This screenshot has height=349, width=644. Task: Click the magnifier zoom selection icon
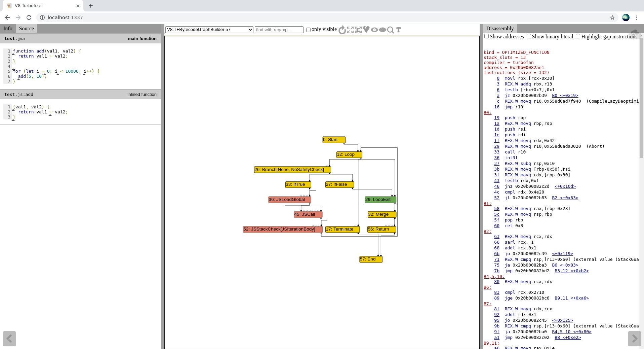point(391,30)
